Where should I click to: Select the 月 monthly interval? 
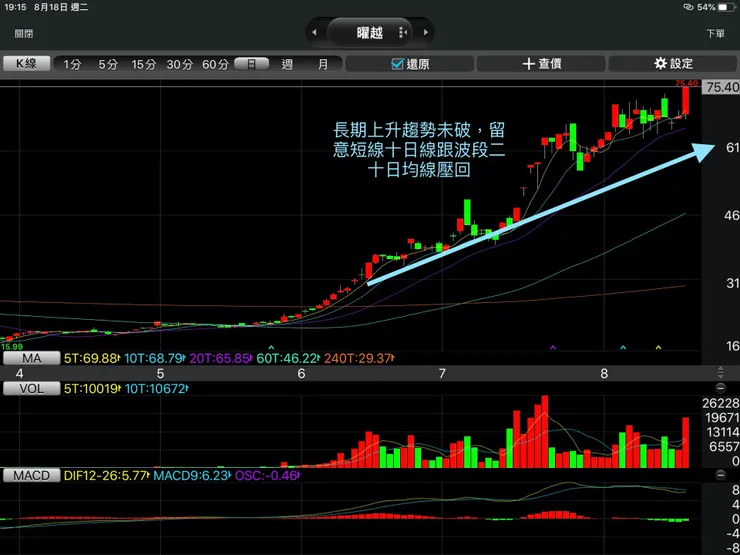(323, 64)
